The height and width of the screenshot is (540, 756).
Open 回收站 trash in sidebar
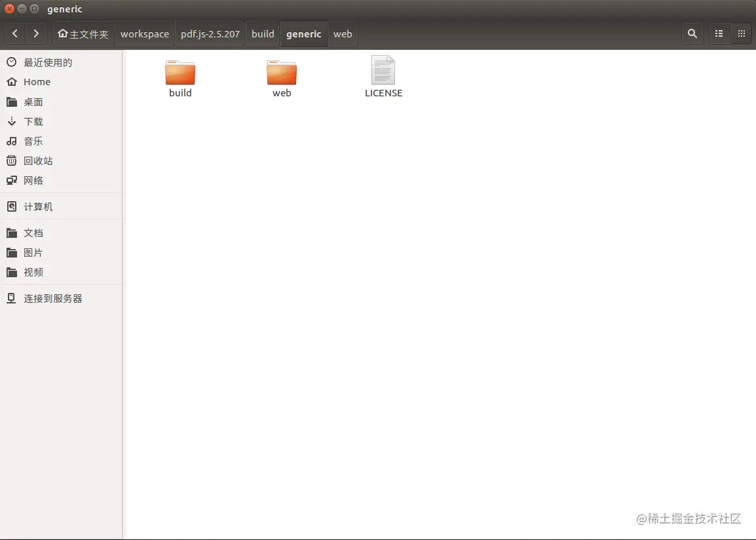[61, 161]
